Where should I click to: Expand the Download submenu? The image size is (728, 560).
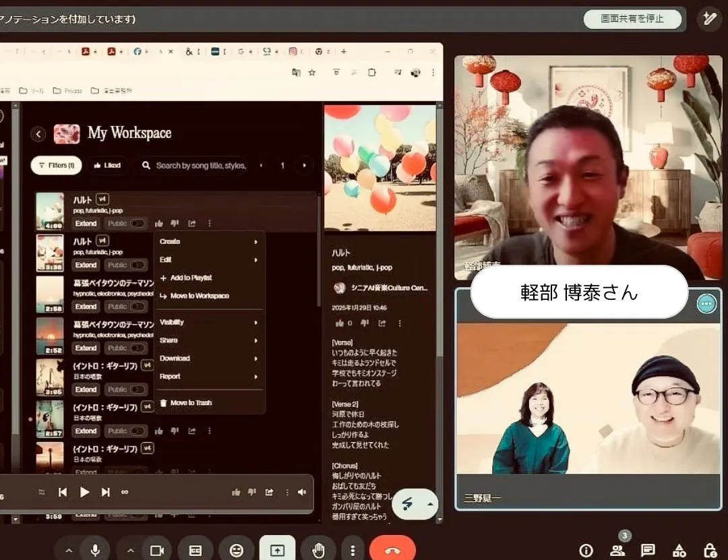click(209, 359)
